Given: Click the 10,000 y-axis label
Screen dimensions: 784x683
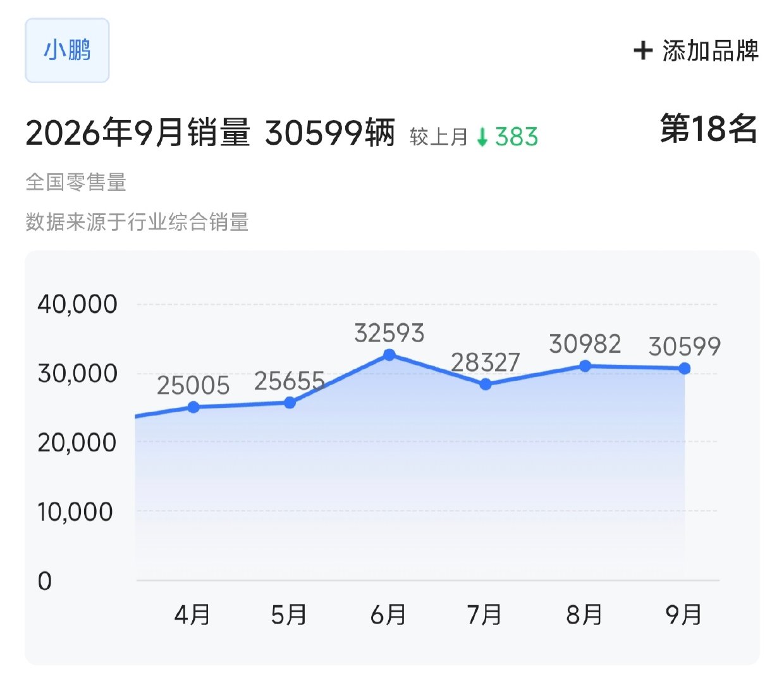Looking at the screenshot, I should click(75, 512).
